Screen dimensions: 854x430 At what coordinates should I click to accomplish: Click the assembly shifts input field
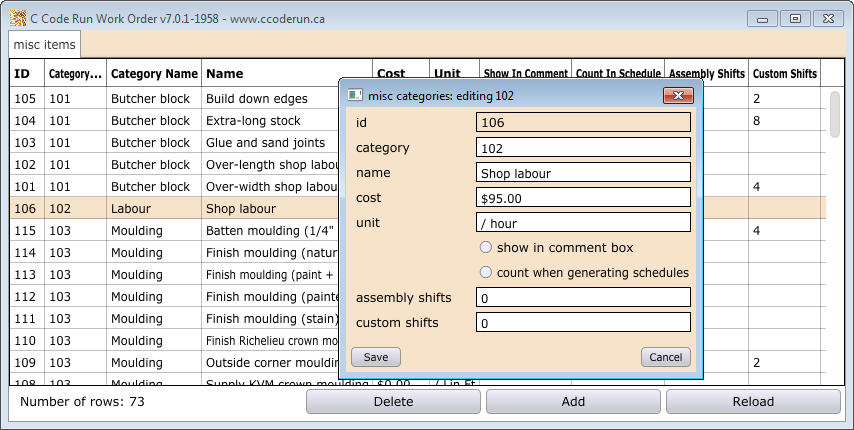click(x=583, y=297)
